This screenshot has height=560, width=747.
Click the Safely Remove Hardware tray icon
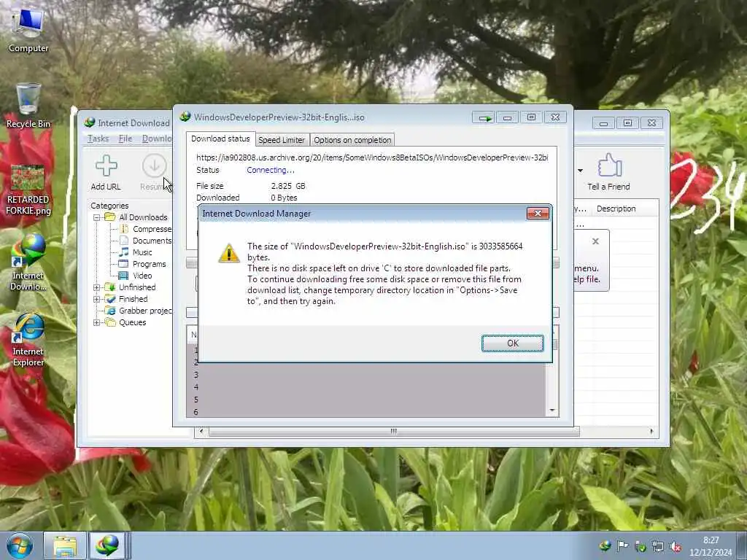click(640, 546)
